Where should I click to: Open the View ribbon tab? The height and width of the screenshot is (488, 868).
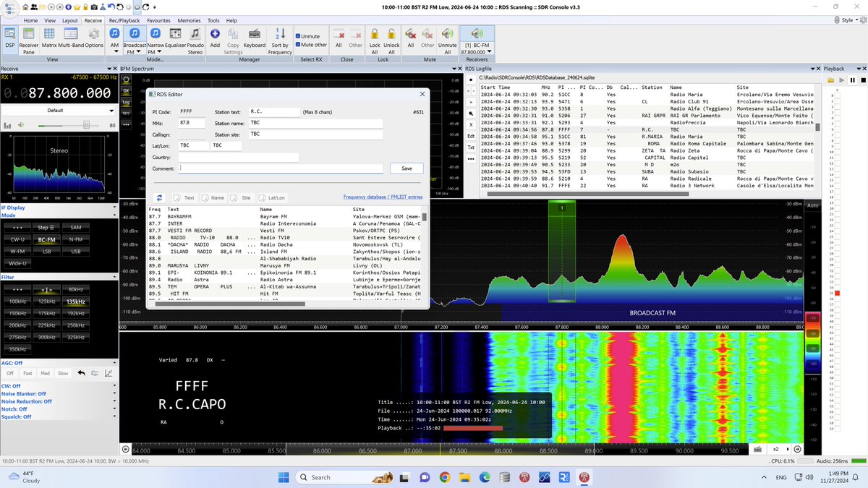click(50, 21)
